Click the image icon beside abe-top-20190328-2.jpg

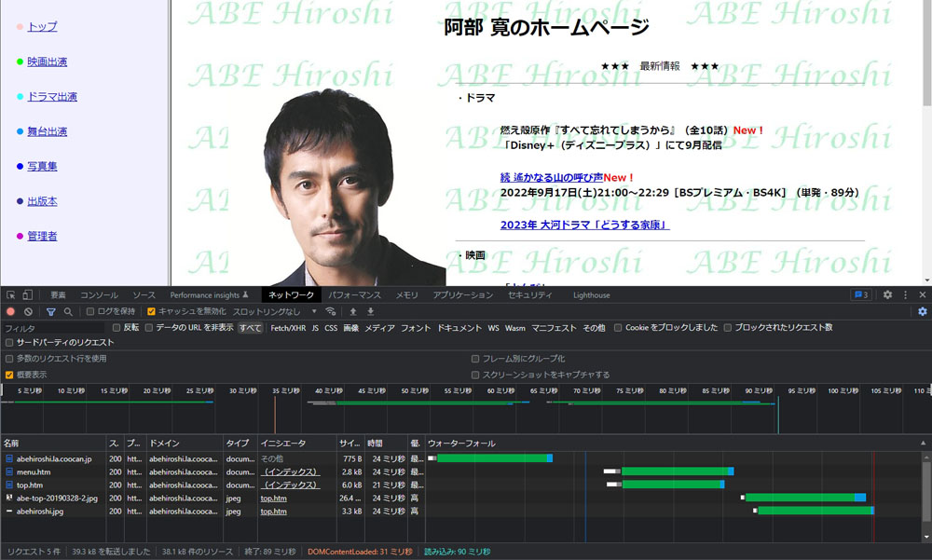[x=9, y=498]
